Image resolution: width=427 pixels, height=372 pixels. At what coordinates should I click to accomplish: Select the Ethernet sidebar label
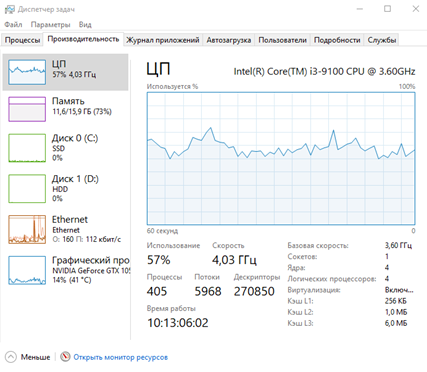pos(70,219)
